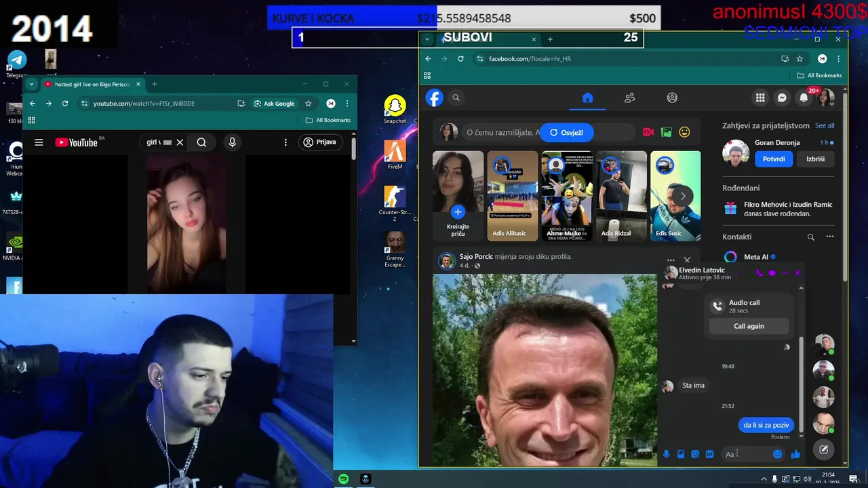This screenshot has height=488, width=868.
Task: Open Telegram desktop shortcut
Action: tap(17, 64)
